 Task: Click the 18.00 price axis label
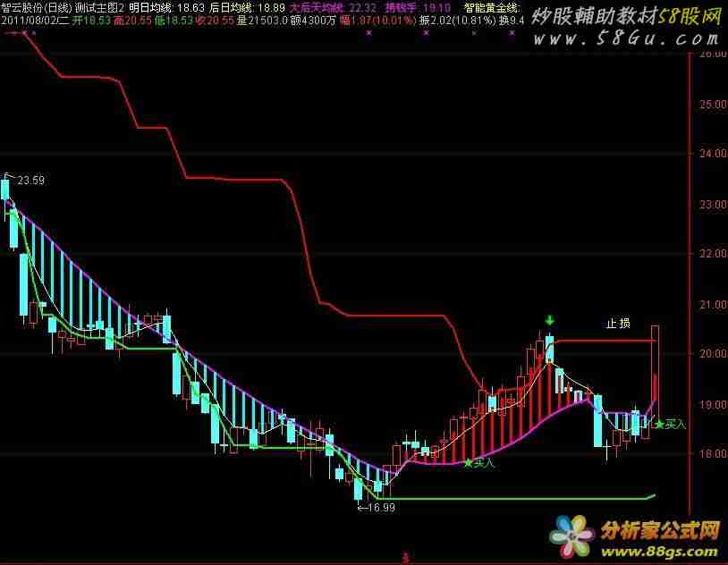(x=713, y=453)
